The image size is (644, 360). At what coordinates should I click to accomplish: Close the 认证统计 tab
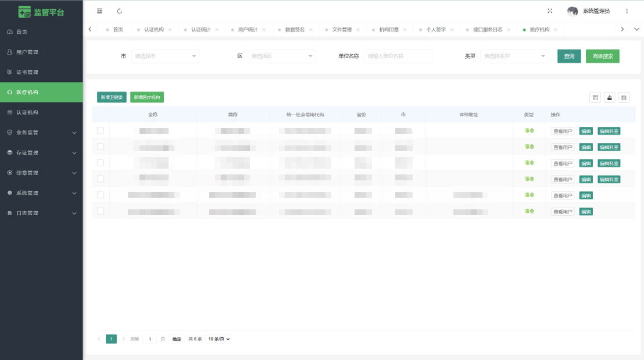coord(217,30)
